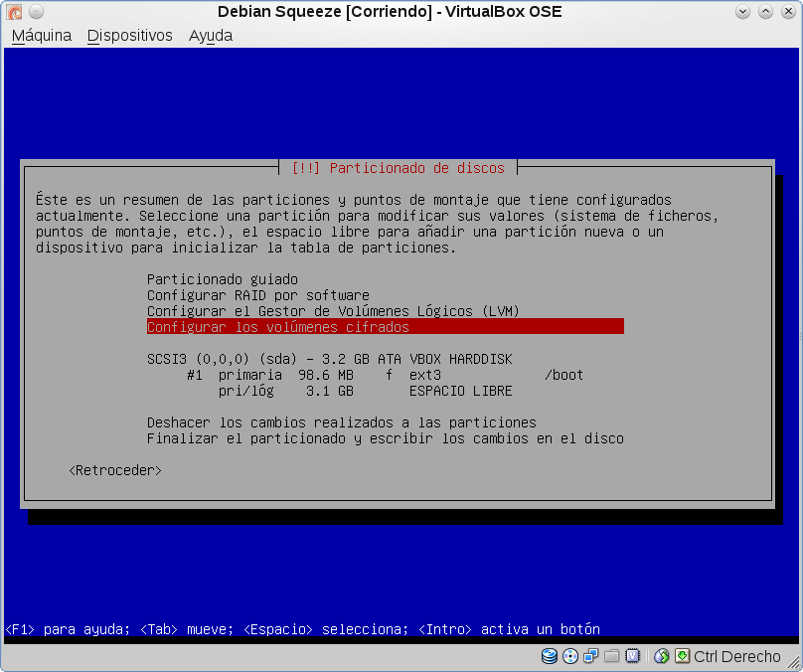Minimize the VirtualBox window
The width and height of the screenshot is (803, 672).
(742, 11)
